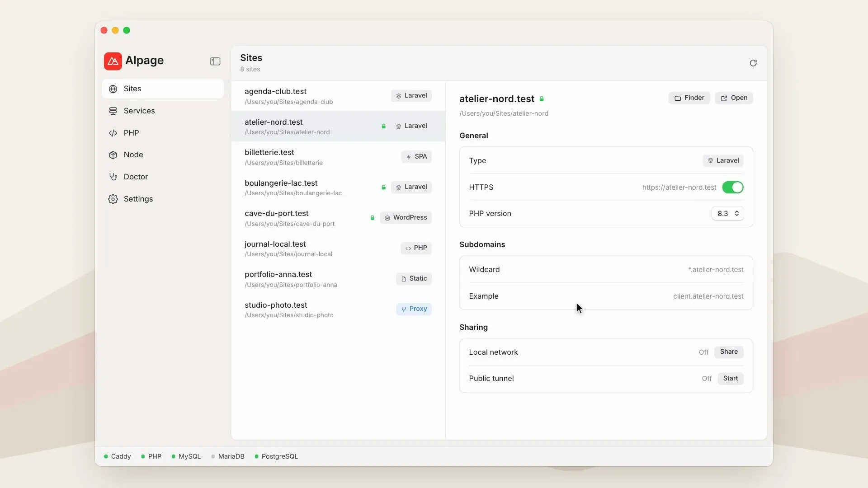The width and height of the screenshot is (868, 488).
Task: Click the Alpage logo icon
Action: (113, 61)
